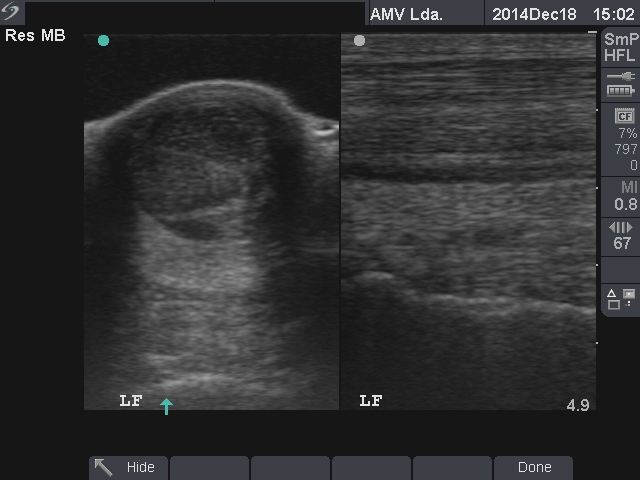This screenshot has width=640, height=480.
Task: Click the battery level icon
Action: click(620, 92)
